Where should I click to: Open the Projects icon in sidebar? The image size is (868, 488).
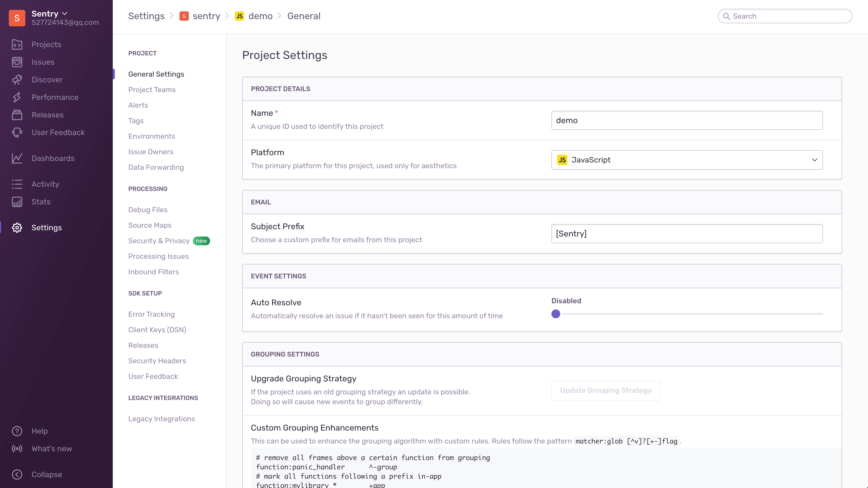coord(17,45)
